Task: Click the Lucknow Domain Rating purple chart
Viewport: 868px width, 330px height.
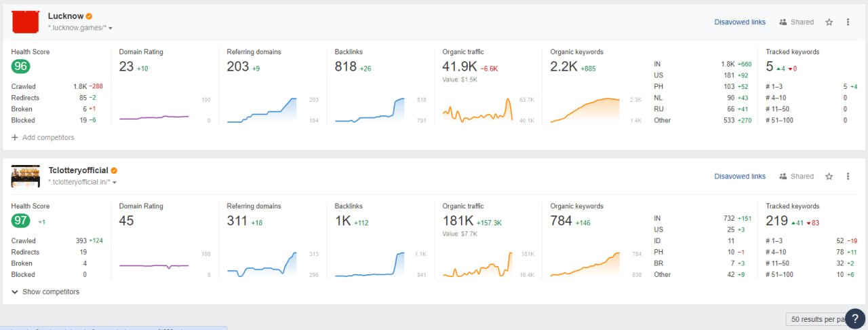Action: pyautogui.click(x=154, y=117)
